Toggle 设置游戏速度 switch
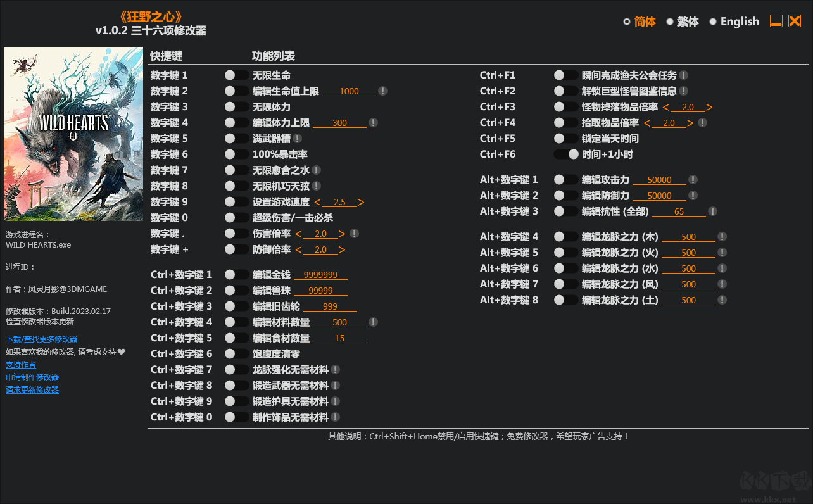This screenshot has width=813, height=504. tap(237, 202)
